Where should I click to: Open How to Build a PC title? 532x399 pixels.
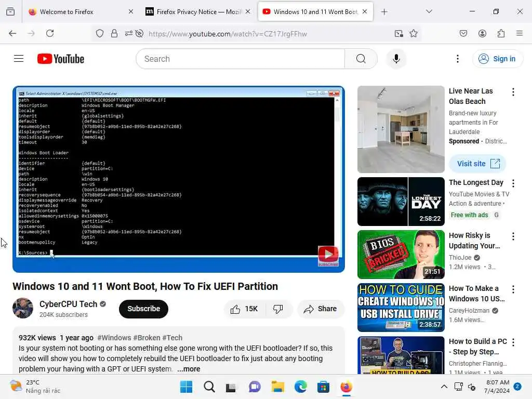point(478,347)
